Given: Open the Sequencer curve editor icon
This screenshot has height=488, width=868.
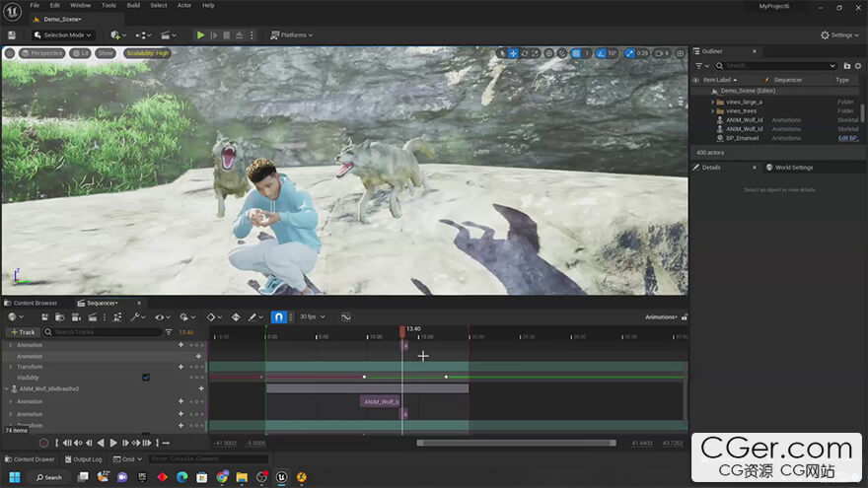Looking at the screenshot, I should pyautogui.click(x=346, y=317).
